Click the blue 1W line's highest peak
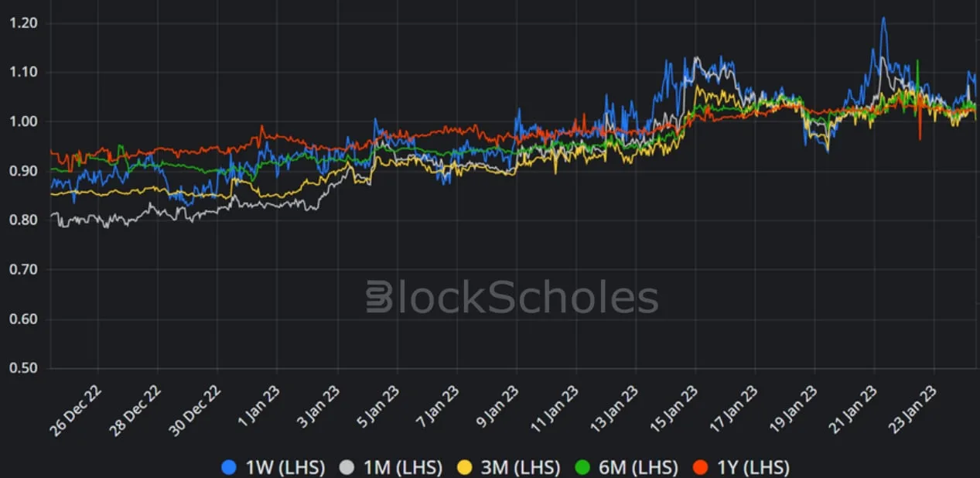This screenshot has width=980, height=478. (x=883, y=19)
